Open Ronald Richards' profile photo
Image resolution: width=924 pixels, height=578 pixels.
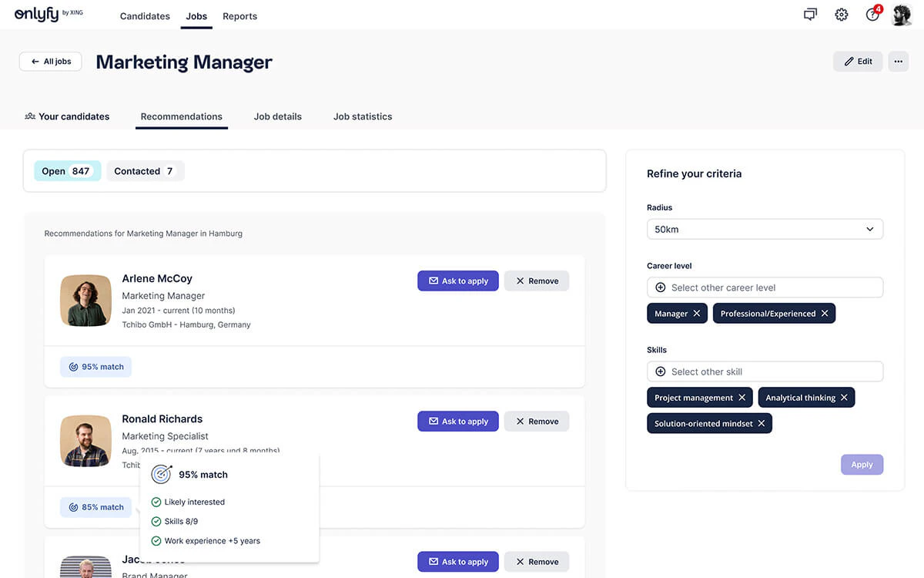click(86, 441)
